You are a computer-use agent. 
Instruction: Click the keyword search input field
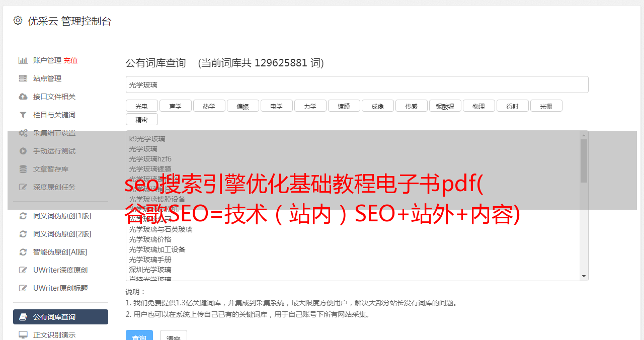(x=357, y=84)
